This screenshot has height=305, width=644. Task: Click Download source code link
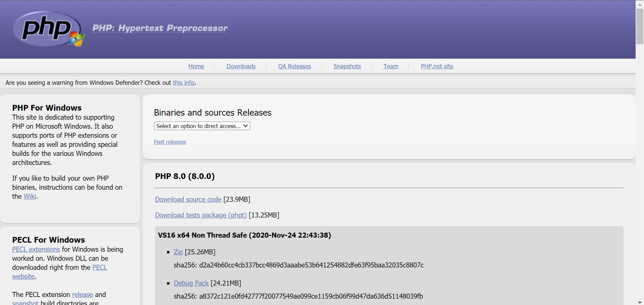click(188, 199)
